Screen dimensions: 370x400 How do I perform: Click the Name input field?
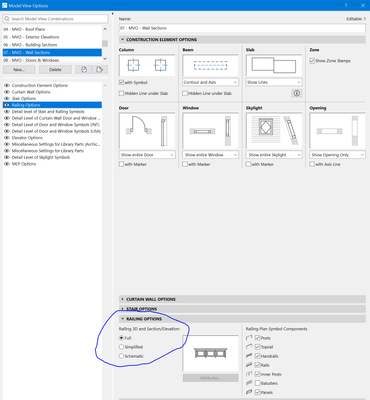coord(242,28)
